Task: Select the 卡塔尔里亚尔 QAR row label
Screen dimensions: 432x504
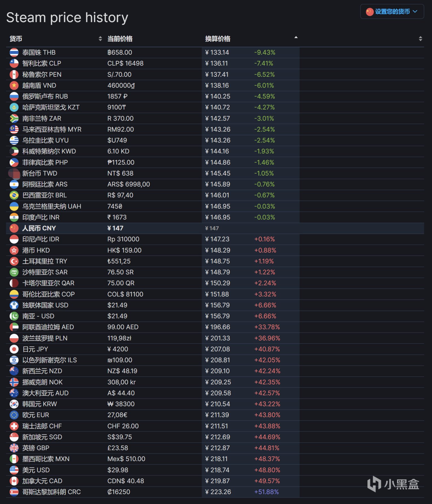Action: pyautogui.click(x=48, y=283)
